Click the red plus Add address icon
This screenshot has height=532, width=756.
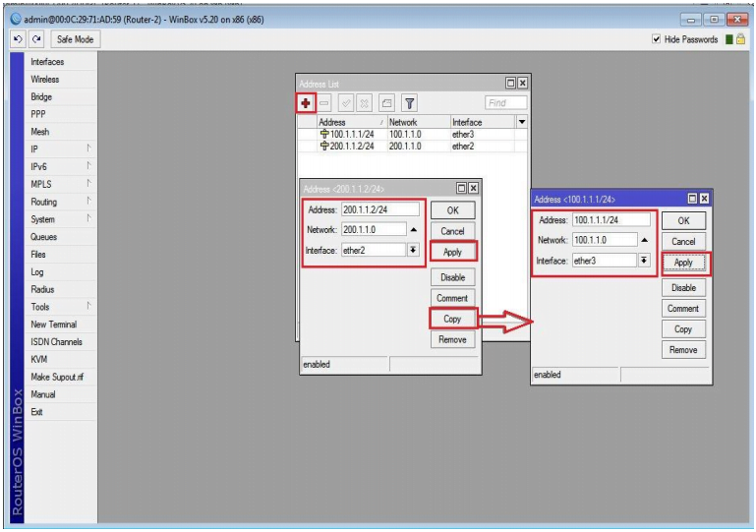coord(307,102)
